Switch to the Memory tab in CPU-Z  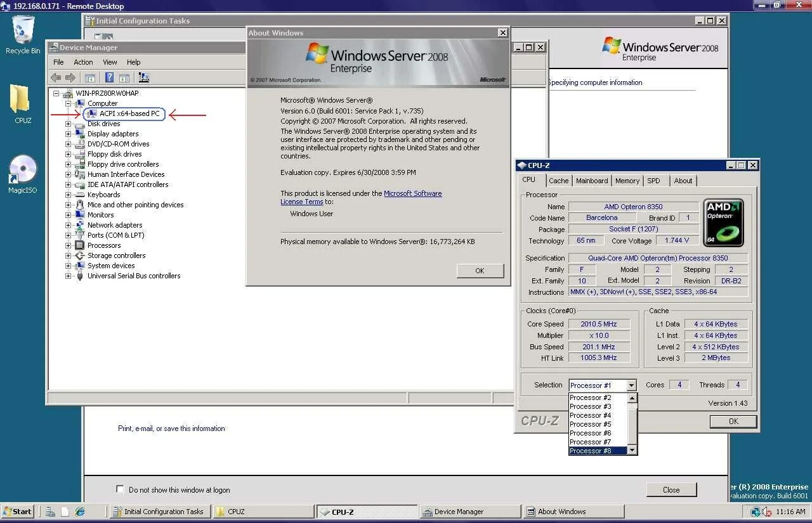[x=627, y=181]
